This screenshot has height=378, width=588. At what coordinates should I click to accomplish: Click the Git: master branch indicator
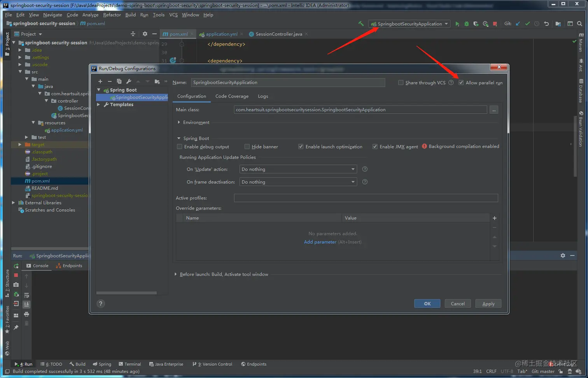pos(543,371)
